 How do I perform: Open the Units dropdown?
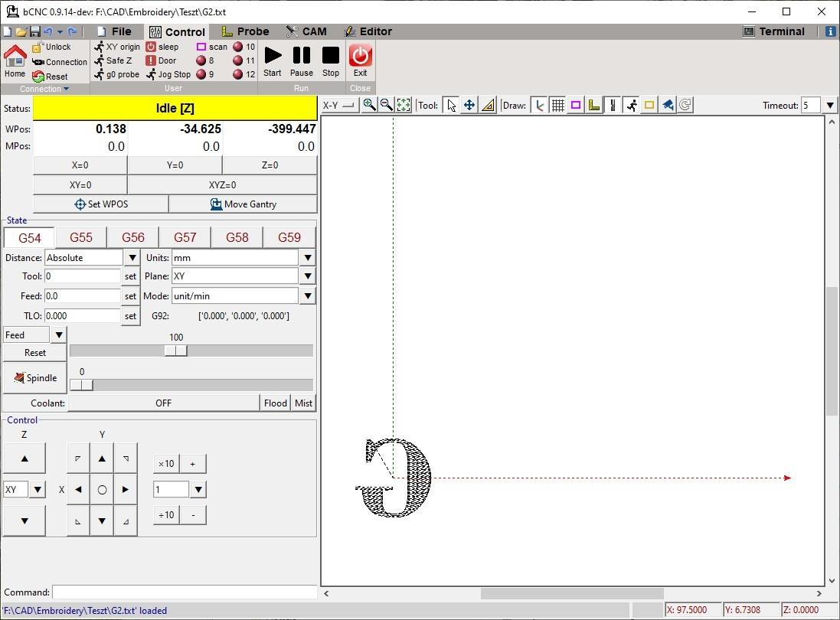click(x=308, y=257)
